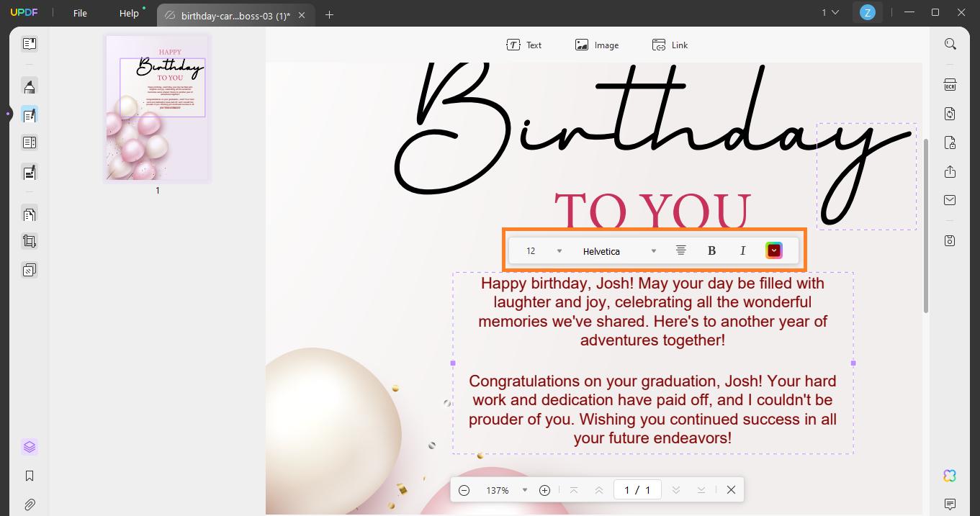Open the Fill and Sign tool in sidebar

click(x=30, y=172)
